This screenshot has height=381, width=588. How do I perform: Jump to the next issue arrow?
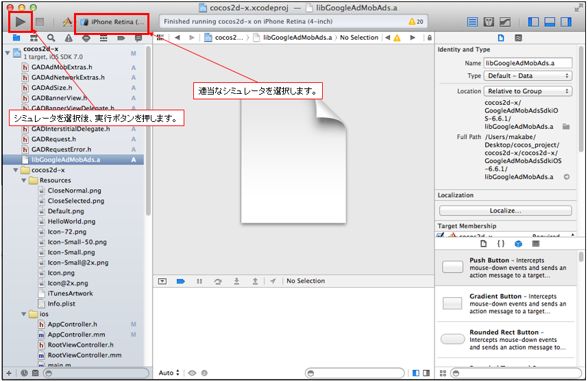pyautogui.click(x=413, y=38)
